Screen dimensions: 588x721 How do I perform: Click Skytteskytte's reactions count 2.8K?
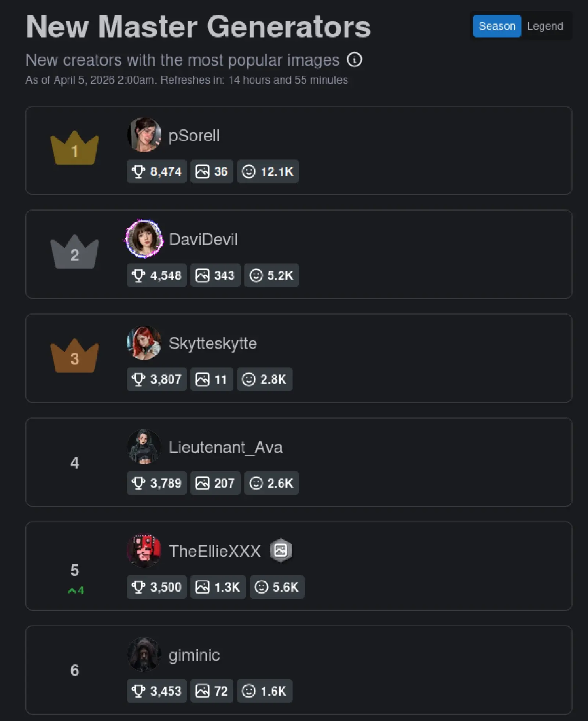(265, 379)
